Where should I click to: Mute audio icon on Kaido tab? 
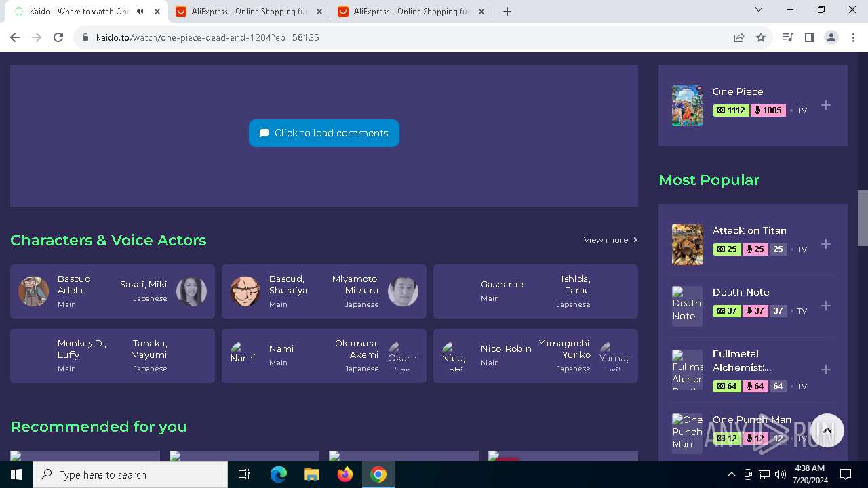tap(140, 12)
